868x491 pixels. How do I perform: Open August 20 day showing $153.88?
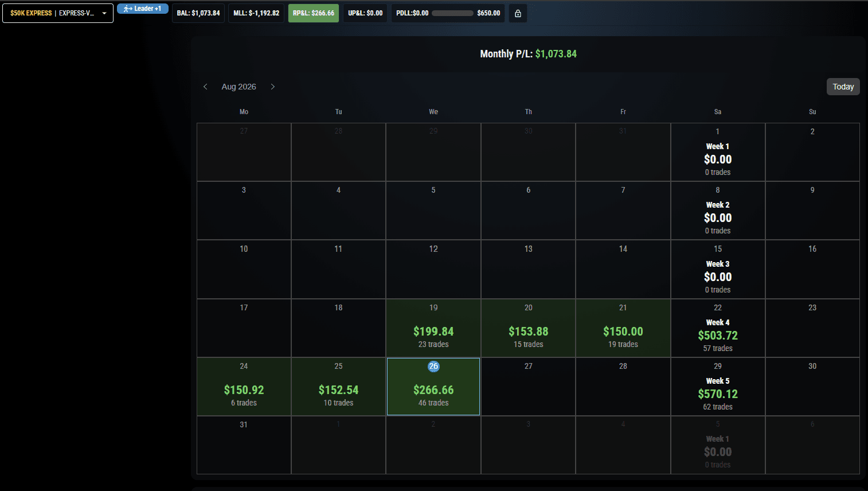528,328
